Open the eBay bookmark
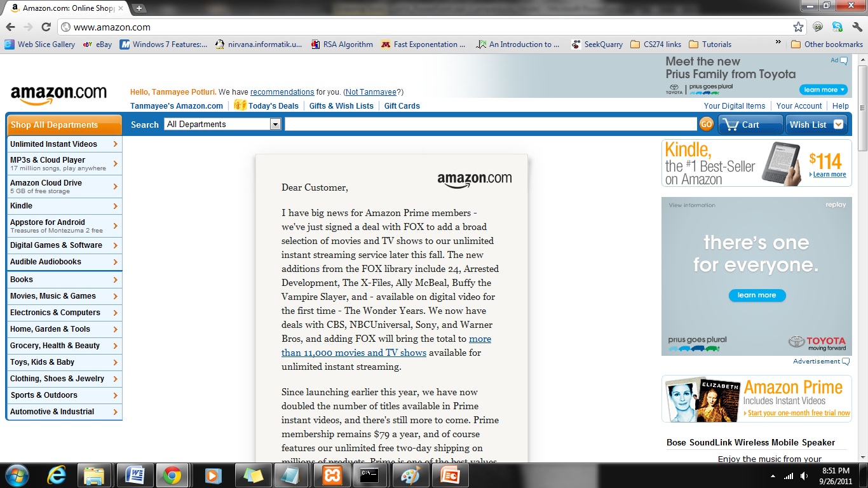The image size is (868, 488). [x=97, y=44]
